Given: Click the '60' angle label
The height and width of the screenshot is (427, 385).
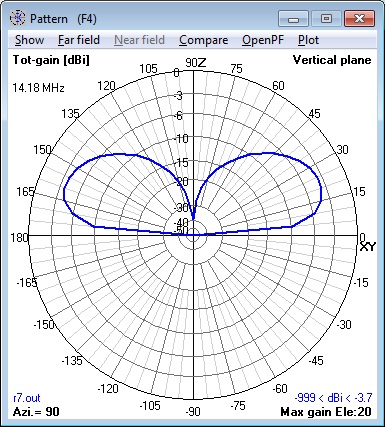Looking at the screenshot, I should pos(278,86).
